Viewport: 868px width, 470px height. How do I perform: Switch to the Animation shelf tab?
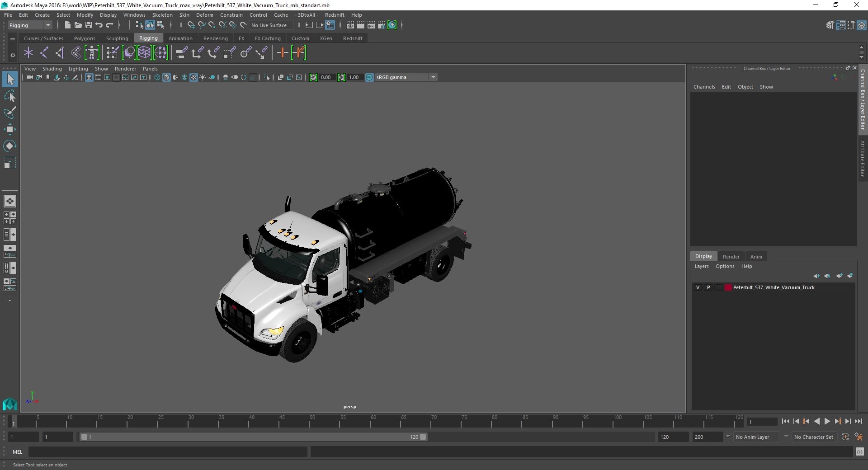(x=180, y=38)
